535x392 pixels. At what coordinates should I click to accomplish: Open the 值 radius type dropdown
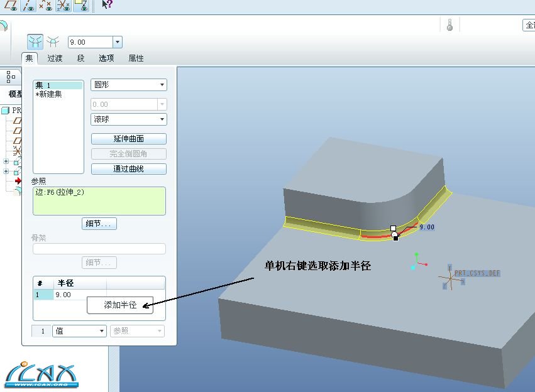click(x=79, y=331)
